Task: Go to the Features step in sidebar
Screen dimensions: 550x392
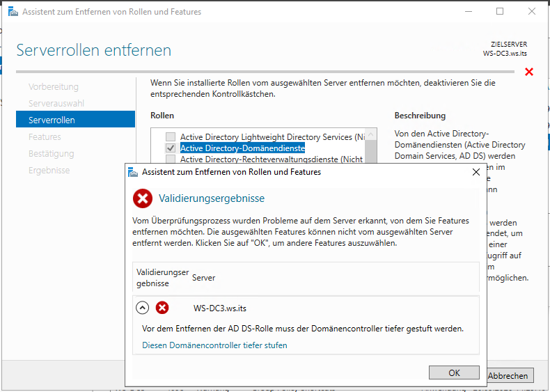Action: [x=45, y=137]
